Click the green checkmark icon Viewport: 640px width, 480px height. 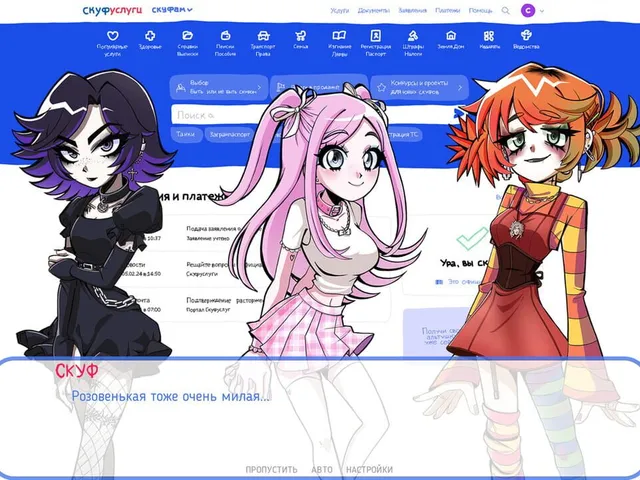coord(472,238)
